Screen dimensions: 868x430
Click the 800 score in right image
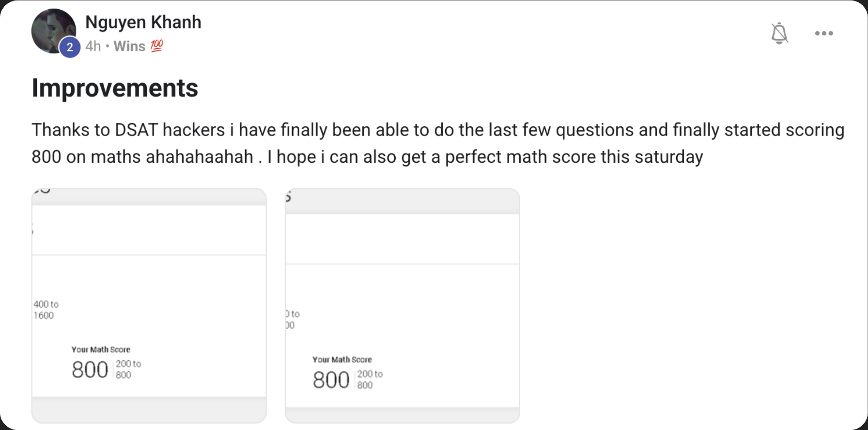pos(331,380)
